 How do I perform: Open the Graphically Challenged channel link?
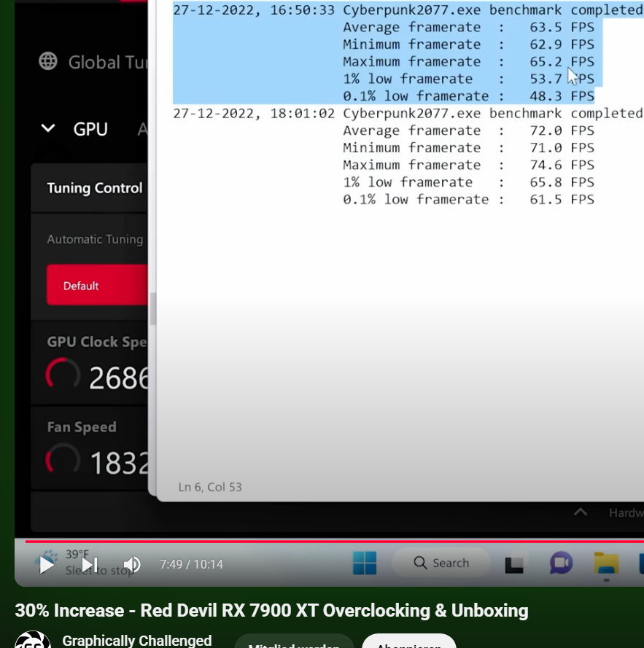[x=137, y=640]
